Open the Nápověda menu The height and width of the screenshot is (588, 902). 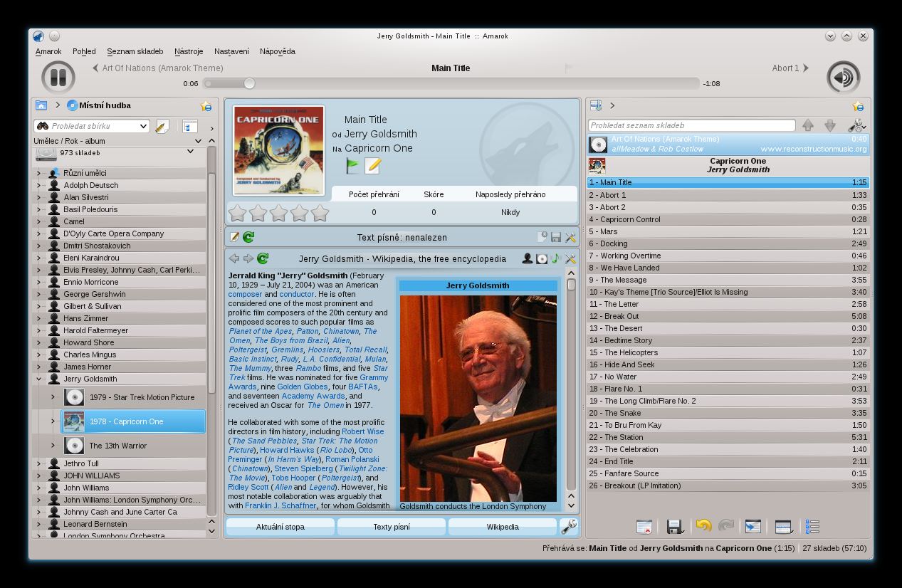(278, 51)
